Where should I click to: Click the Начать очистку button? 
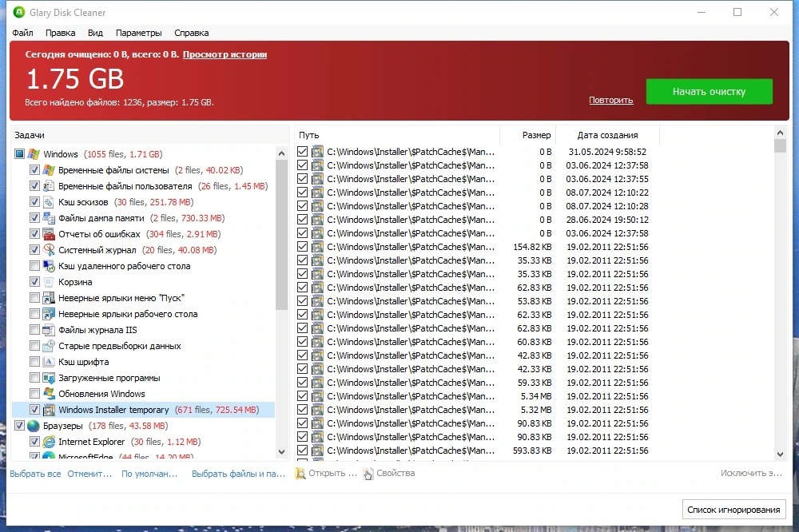[709, 91]
